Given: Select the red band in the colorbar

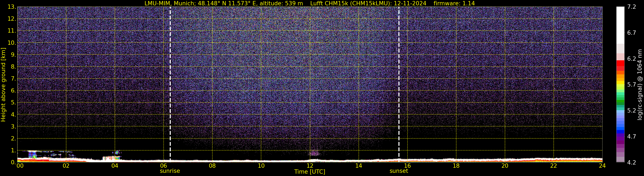Looking at the screenshot, I should click(x=620, y=63).
